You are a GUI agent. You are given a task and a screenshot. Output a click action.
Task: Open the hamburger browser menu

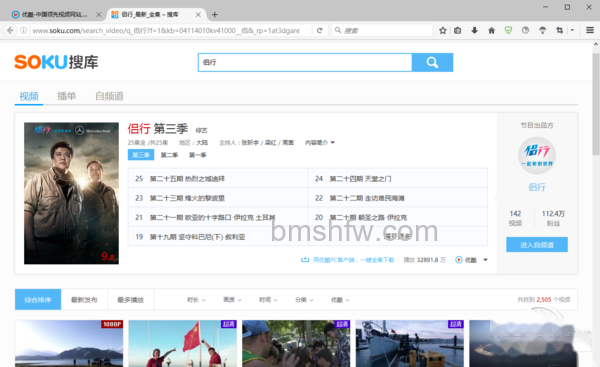(590, 30)
